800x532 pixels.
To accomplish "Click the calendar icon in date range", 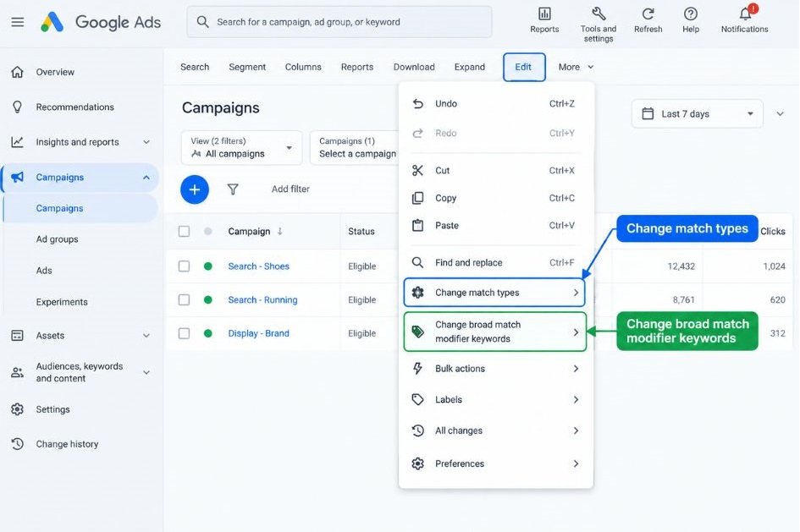I will pyautogui.click(x=648, y=113).
